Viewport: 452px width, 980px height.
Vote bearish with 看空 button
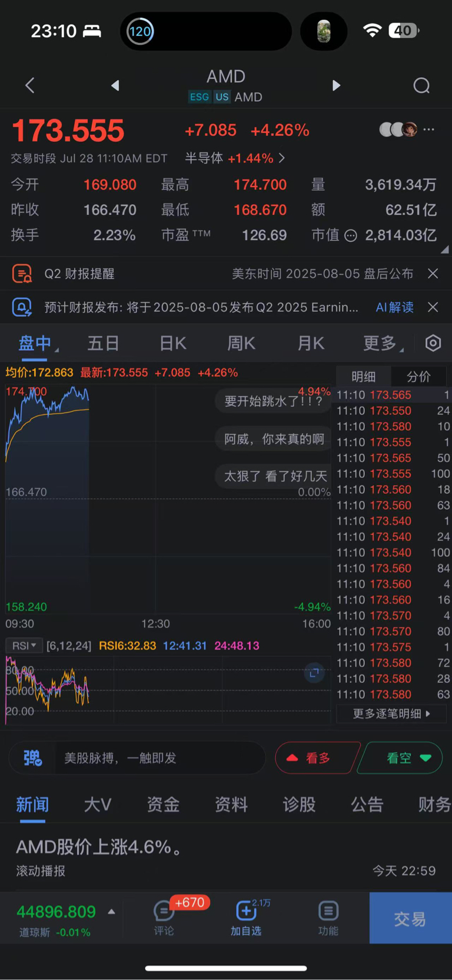point(400,758)
